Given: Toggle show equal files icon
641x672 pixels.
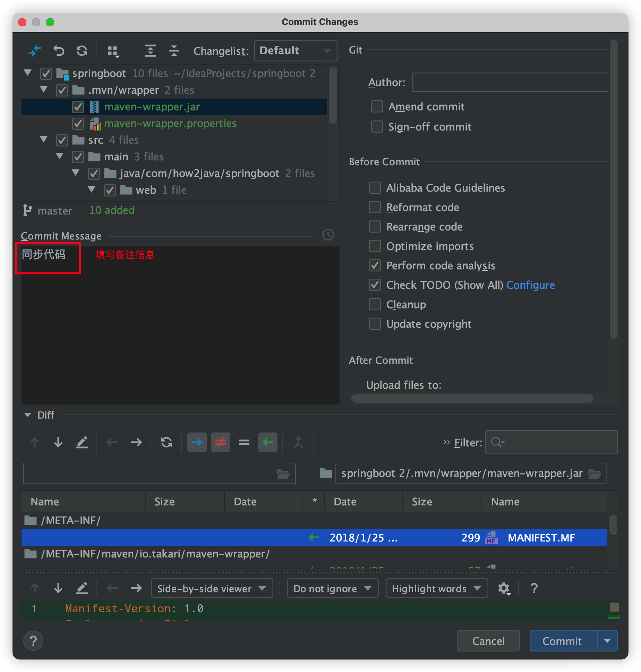Looking at the screenshot, I should point(244,442).
